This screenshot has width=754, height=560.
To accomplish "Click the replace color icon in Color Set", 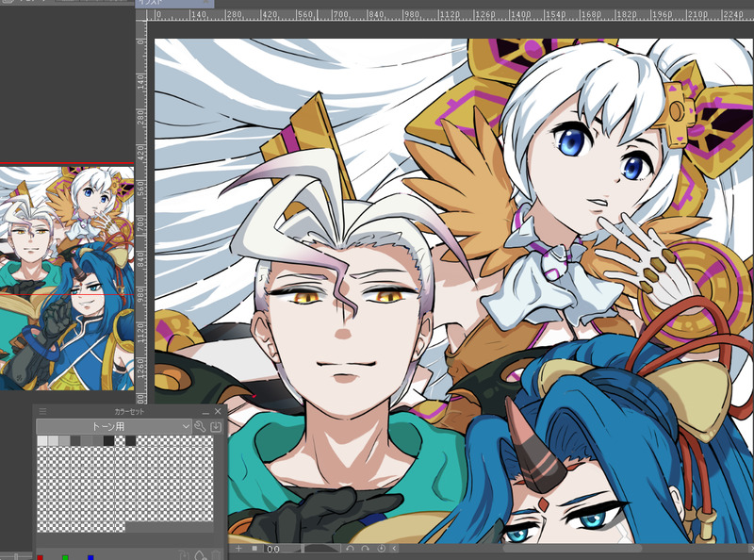I will (x=183, y=555).
